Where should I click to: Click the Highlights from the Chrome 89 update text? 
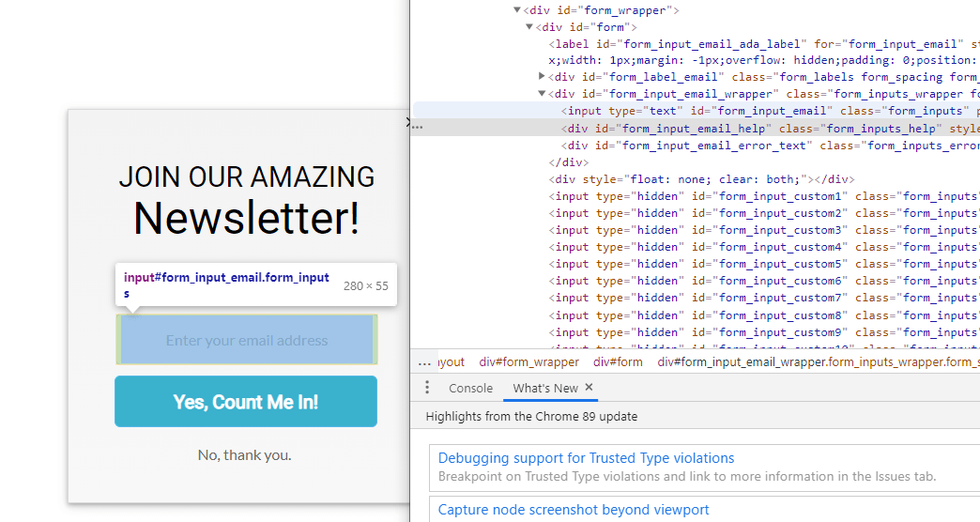(531, 416)
